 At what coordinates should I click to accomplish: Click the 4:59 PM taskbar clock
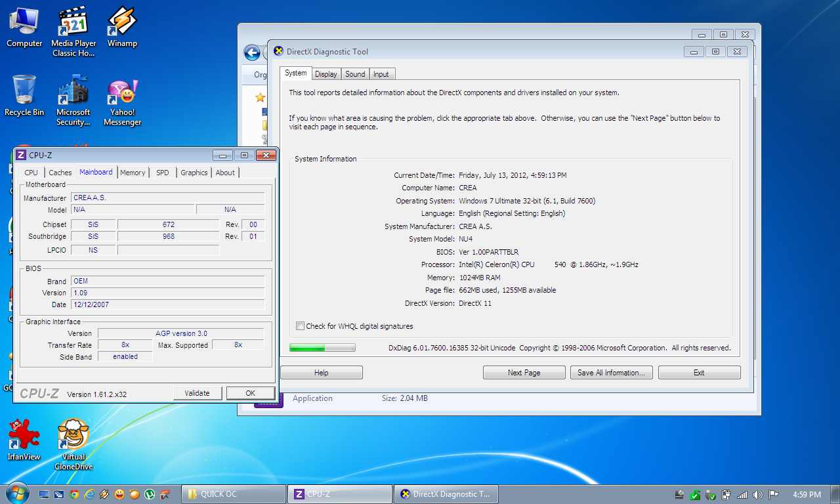point(807,494)
